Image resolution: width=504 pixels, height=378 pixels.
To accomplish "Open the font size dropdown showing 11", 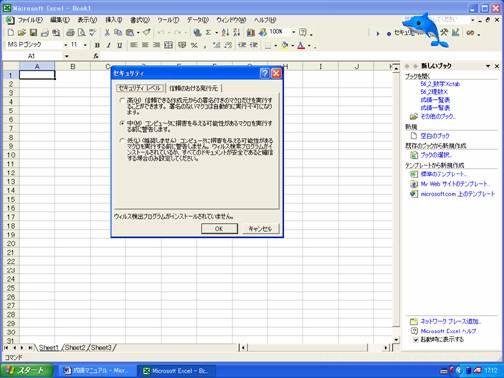I will [x=85, y=45].
